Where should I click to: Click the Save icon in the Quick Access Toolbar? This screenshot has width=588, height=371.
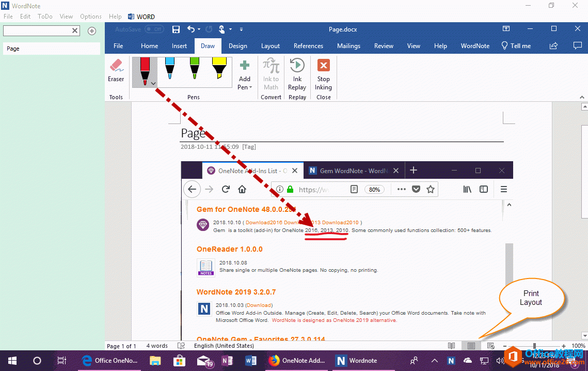pos(176,29)
